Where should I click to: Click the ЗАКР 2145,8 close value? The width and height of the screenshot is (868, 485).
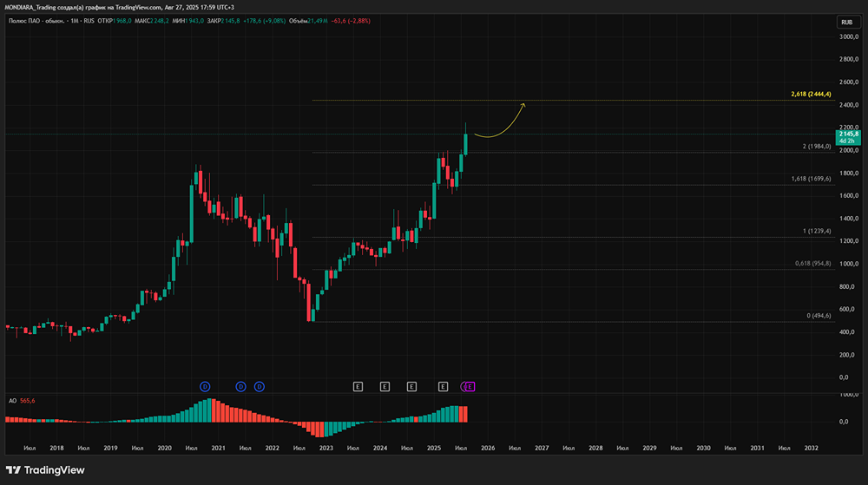click(x=224, y=21)
